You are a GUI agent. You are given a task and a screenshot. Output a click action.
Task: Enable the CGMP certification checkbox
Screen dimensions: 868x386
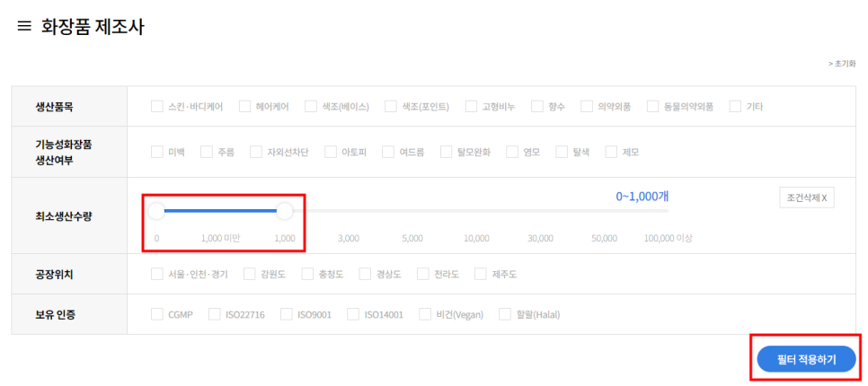point(158,314)
